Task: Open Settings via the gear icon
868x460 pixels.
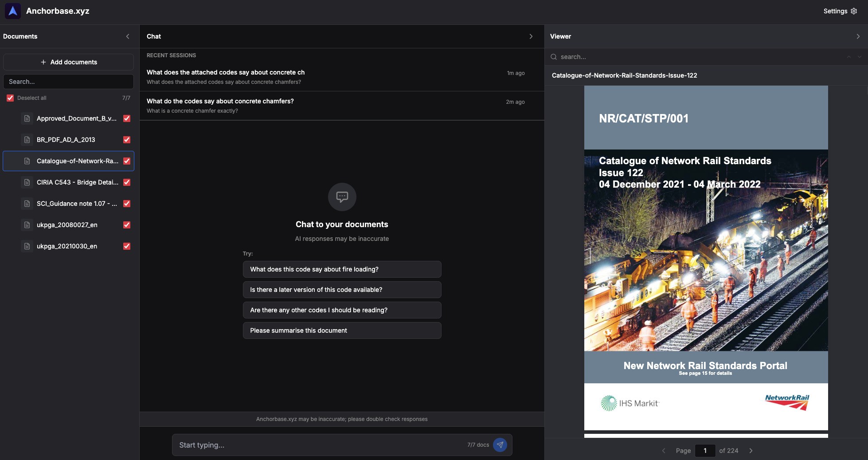Action: (x=854, y=11)
